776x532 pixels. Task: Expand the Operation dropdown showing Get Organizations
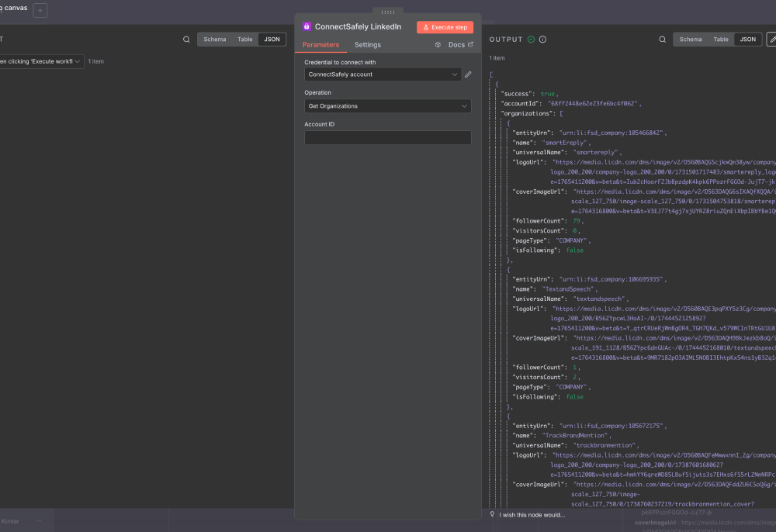coord(387,106)
